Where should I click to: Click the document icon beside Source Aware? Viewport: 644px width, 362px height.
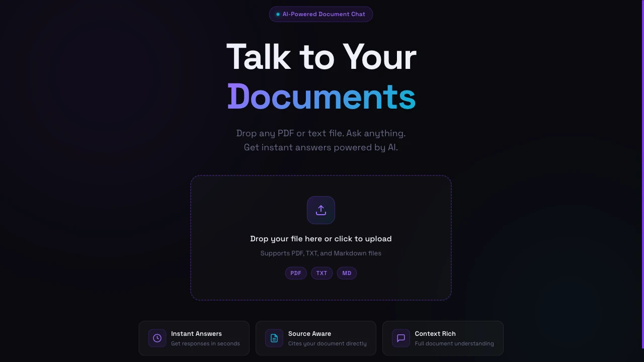click(274, 338)
